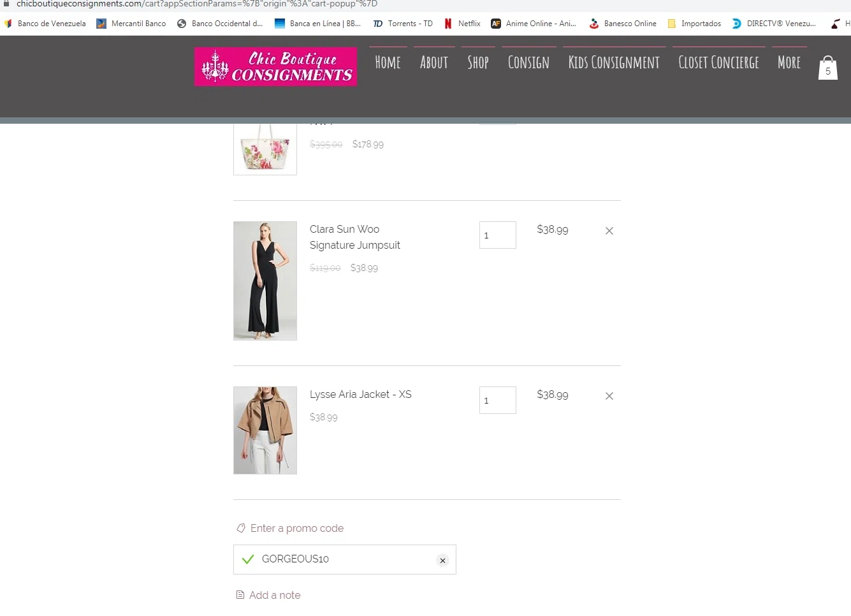This screenshot has width=851, height=616.
Task: Edit quantity for Lysse Aria Jacket
Action: (498, 400)
